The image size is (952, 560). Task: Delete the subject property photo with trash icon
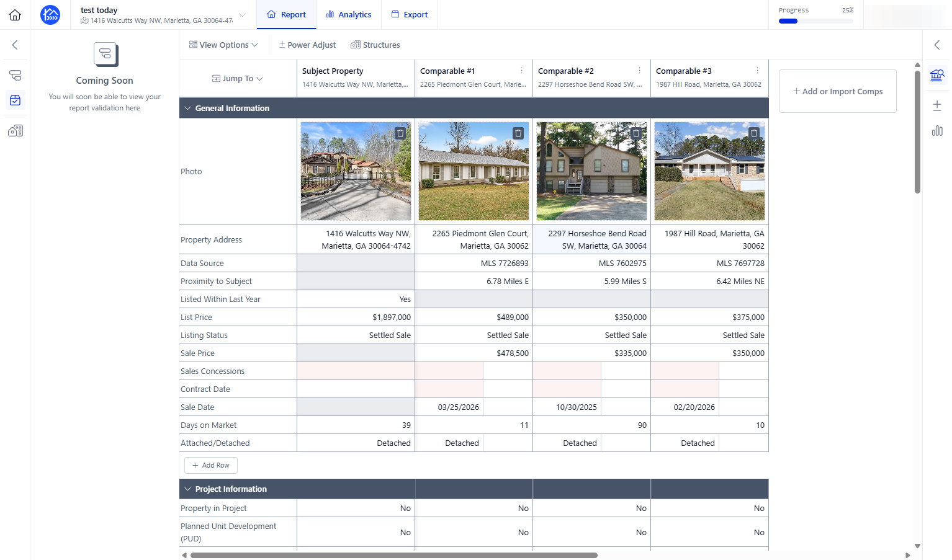pos(400,133)
